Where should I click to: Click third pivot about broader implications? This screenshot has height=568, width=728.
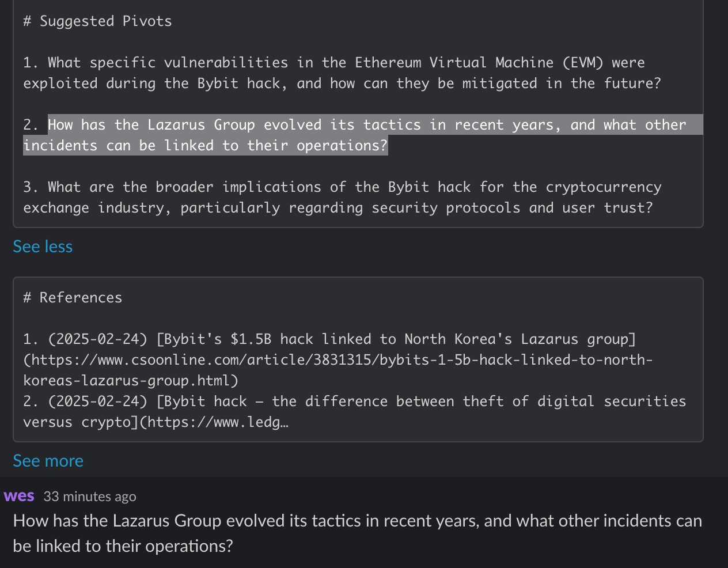coord(342,198)
